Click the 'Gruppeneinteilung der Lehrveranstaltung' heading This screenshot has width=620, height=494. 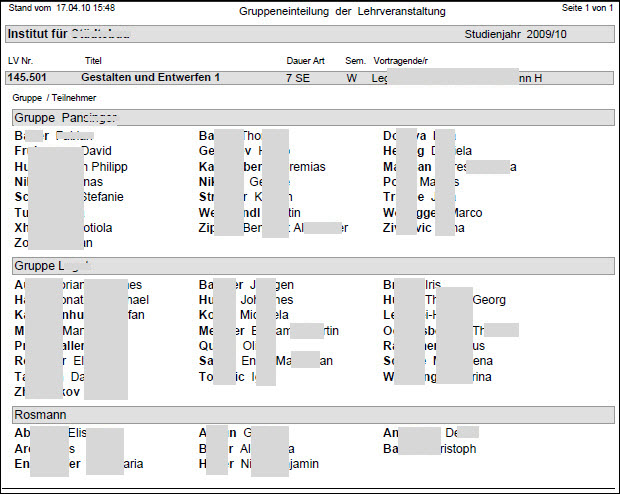tap(342, 11)
